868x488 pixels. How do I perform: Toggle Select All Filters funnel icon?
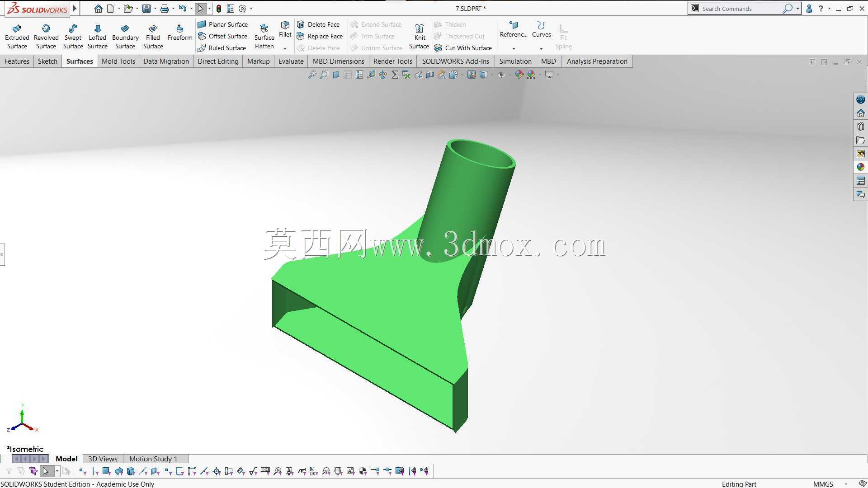coord(33,471)
